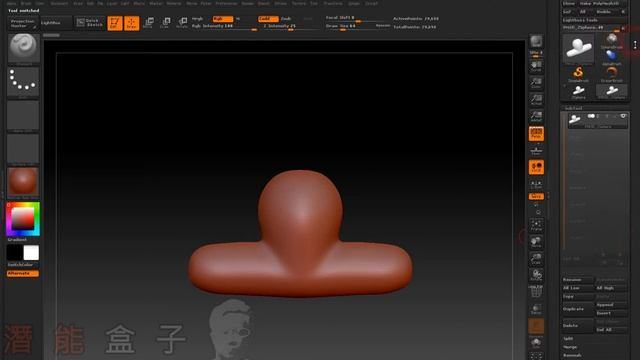640x360 pixels.
Task: Toggle the Floor grid button
Action: pyautogui.click(x=536, y=151)
